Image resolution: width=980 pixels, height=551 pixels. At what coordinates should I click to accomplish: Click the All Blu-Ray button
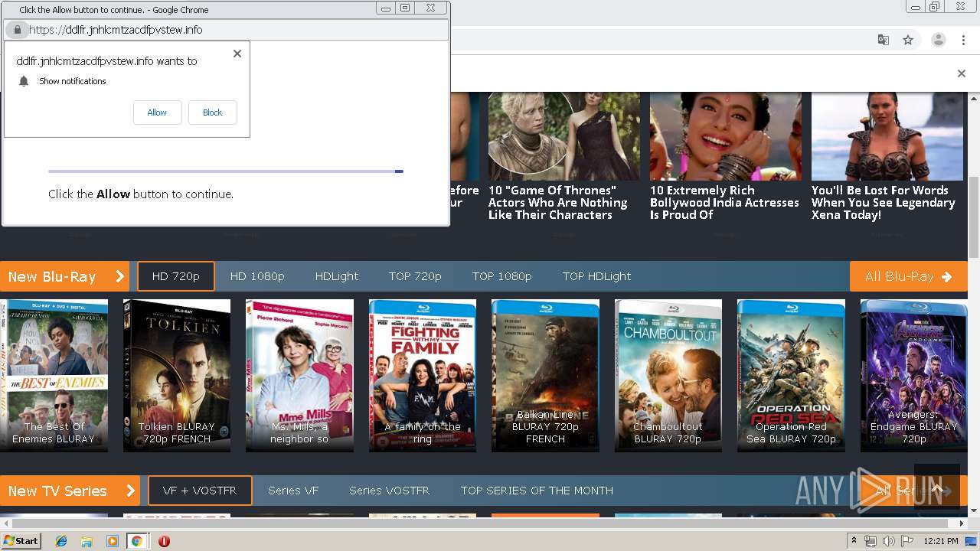pyautogui.click(x=909, y=276)
